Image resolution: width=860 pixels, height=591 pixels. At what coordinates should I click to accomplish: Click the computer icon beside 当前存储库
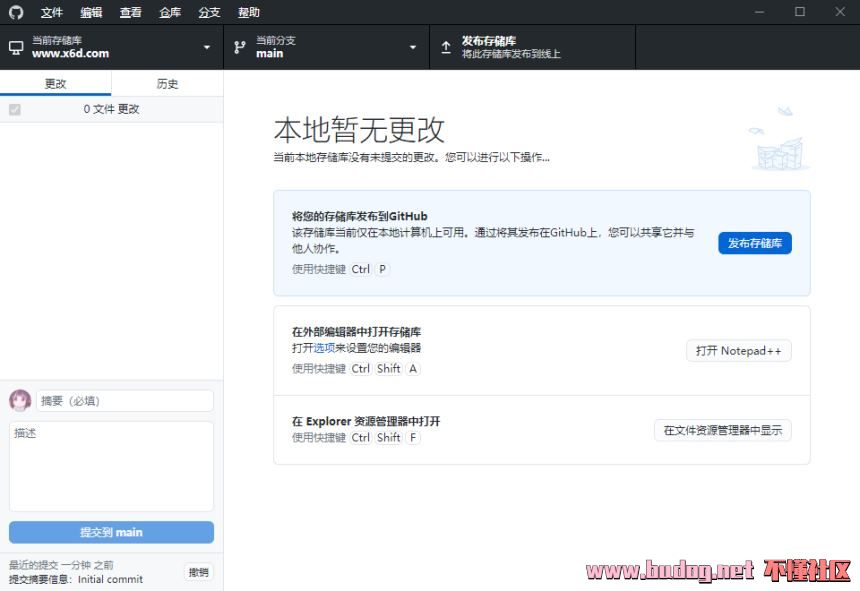16,47
